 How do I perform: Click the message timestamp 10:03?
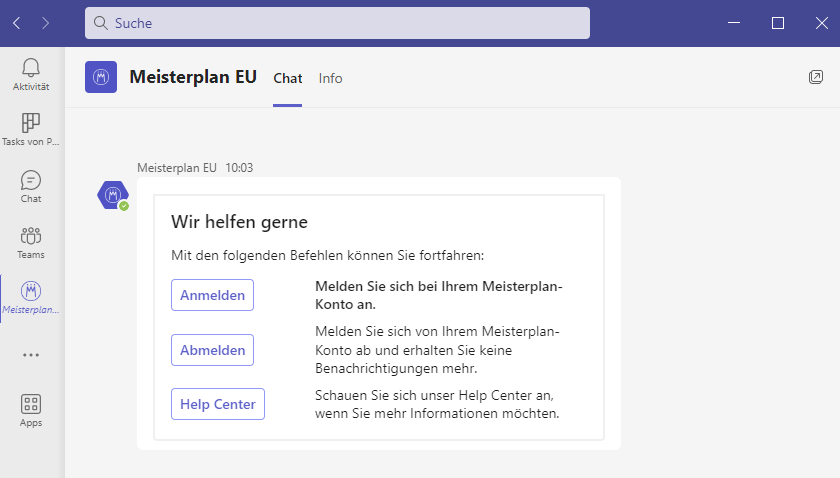click(239, 168)
